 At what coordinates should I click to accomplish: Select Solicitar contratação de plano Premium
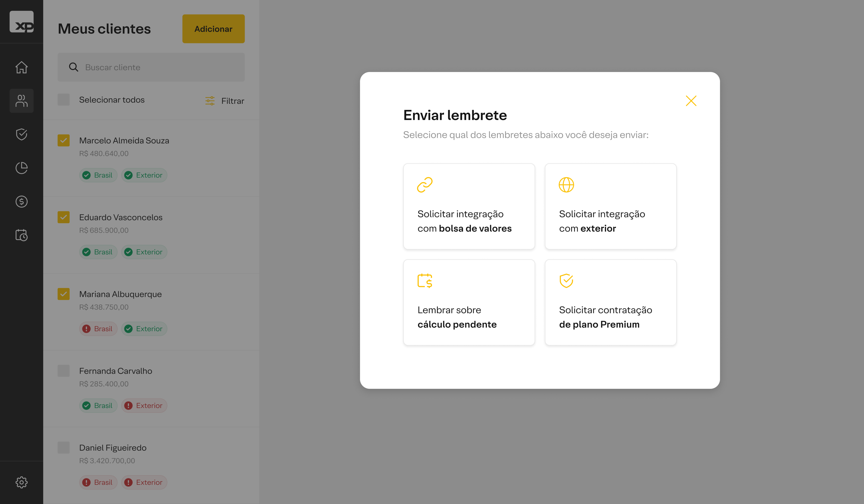coord(611,302)
